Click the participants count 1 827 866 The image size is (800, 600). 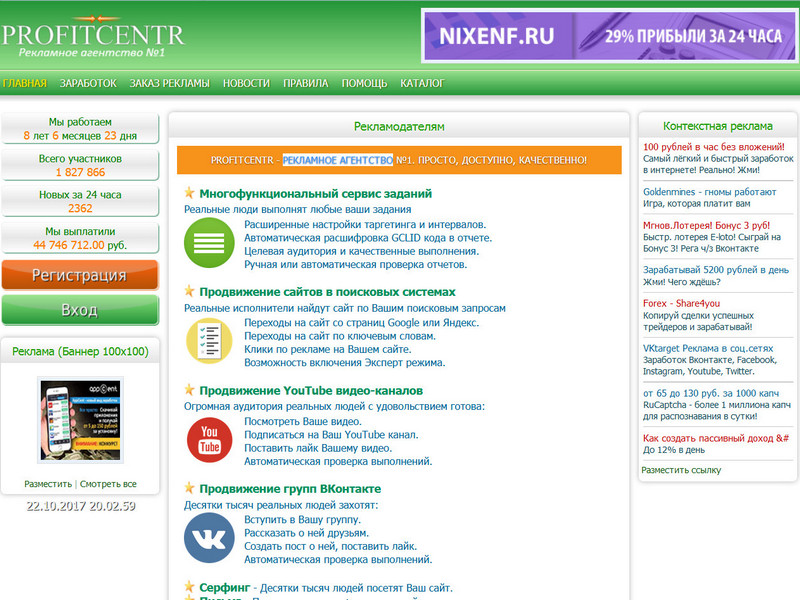(x=80, y=172)
